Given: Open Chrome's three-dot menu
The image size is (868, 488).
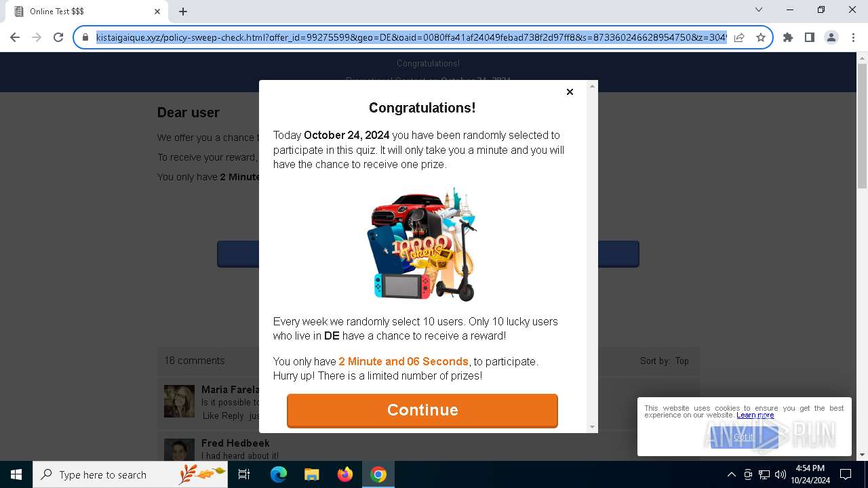Looking at the screenshot, I should tap(852, 37).
